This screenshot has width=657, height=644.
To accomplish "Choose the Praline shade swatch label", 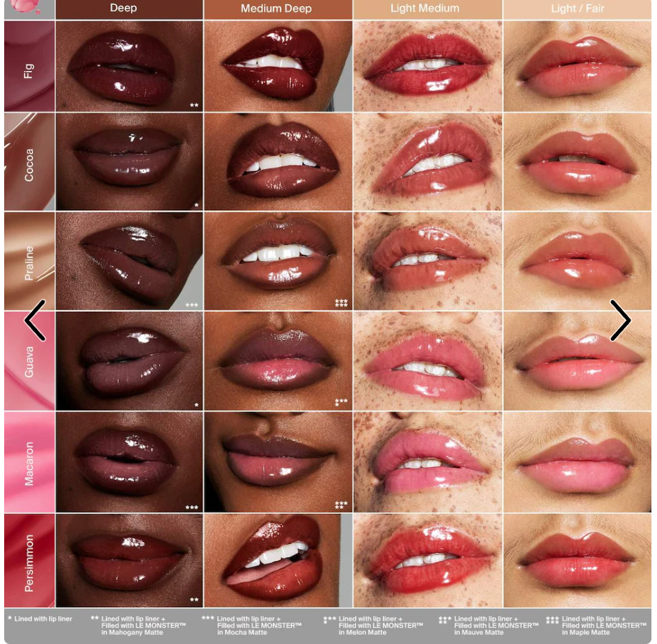I will [29, 262].
